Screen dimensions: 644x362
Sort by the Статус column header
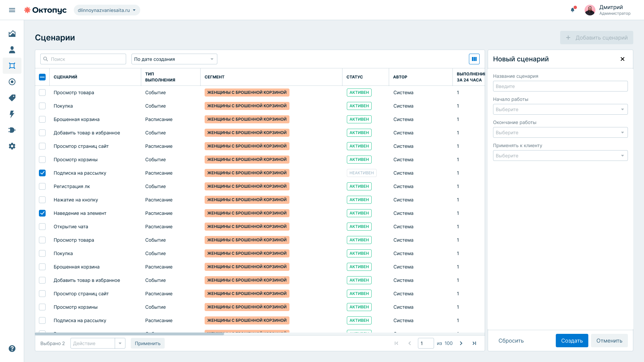355,77
